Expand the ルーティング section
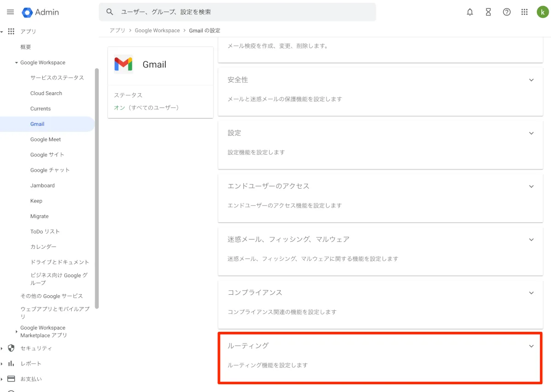The height and width of the screenshot is (392, 551). (531, 346)
